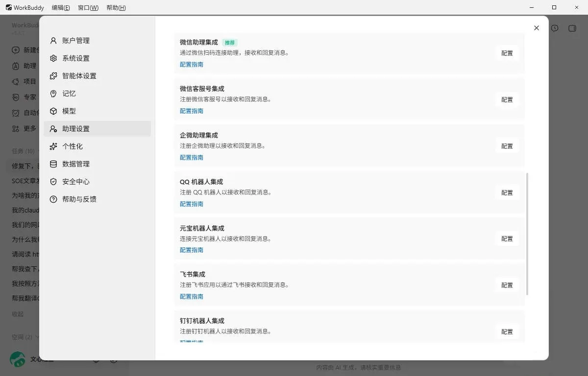Open 配置指南 link for 微信客服号集成
The image size is (588, 376).
coord(192,111)
